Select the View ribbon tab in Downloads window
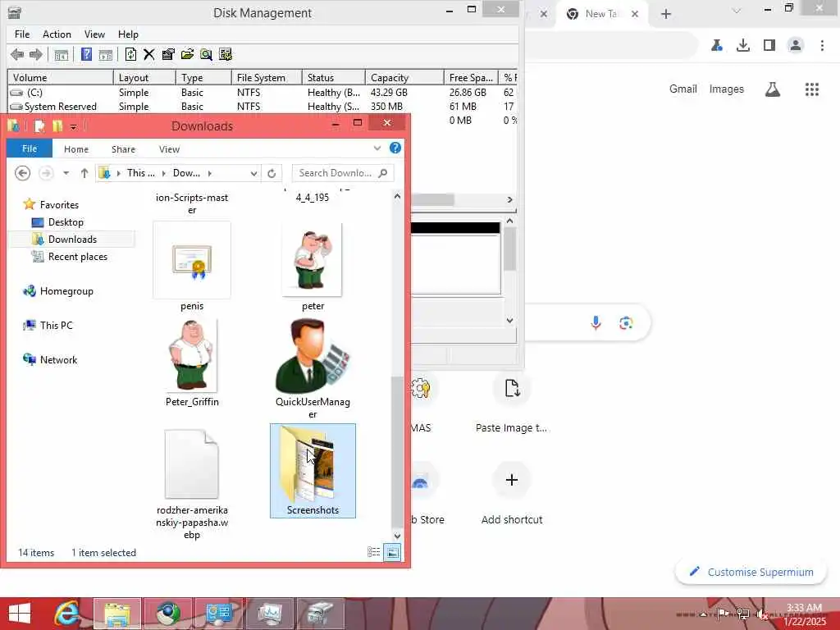The image size is (840, 630). tap(169, 149)
